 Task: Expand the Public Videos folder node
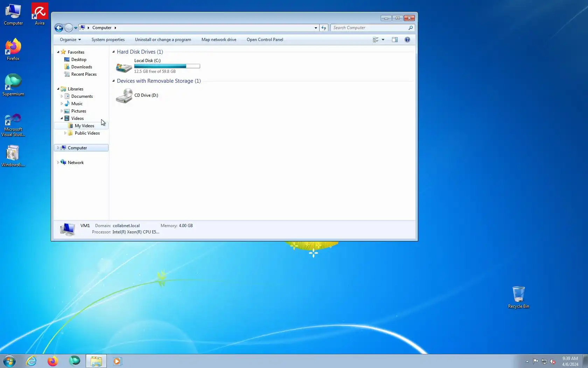[x=65, y=133]
